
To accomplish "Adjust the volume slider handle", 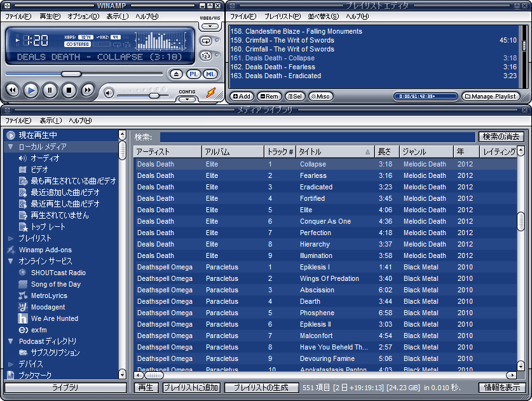I will click(x=154, y=96).
